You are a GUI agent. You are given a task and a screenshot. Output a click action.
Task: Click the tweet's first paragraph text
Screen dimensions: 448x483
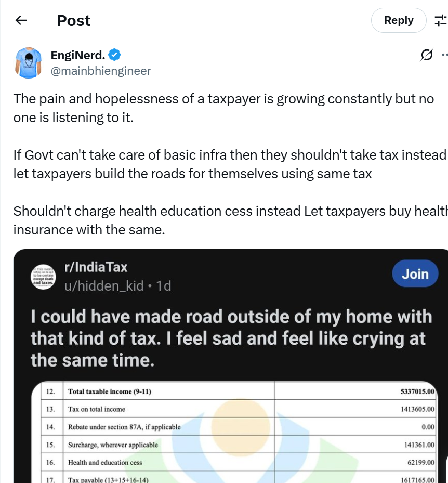pos(223,108)
